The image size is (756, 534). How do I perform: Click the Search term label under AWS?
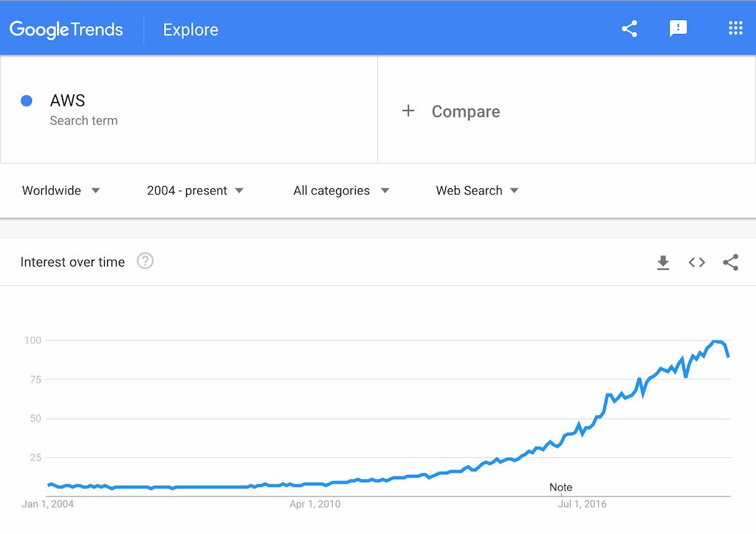click(x=85, y=120)
